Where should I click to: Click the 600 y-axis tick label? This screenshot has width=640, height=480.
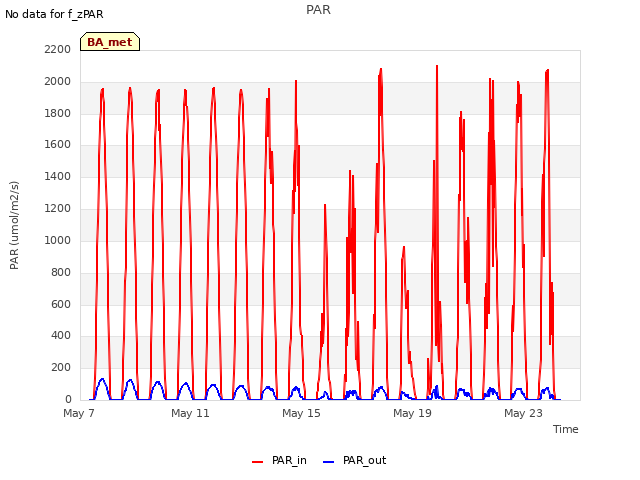click(61, 304)
